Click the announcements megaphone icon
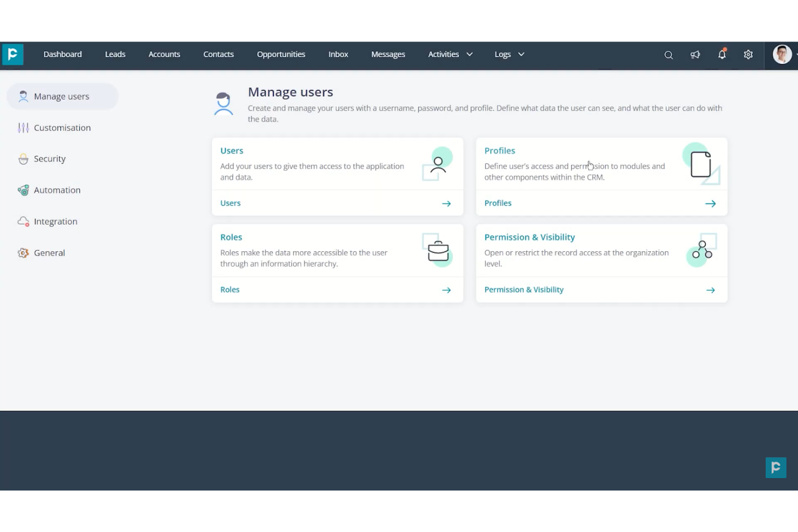Screen dimensions: 798x532 [695, 54]
